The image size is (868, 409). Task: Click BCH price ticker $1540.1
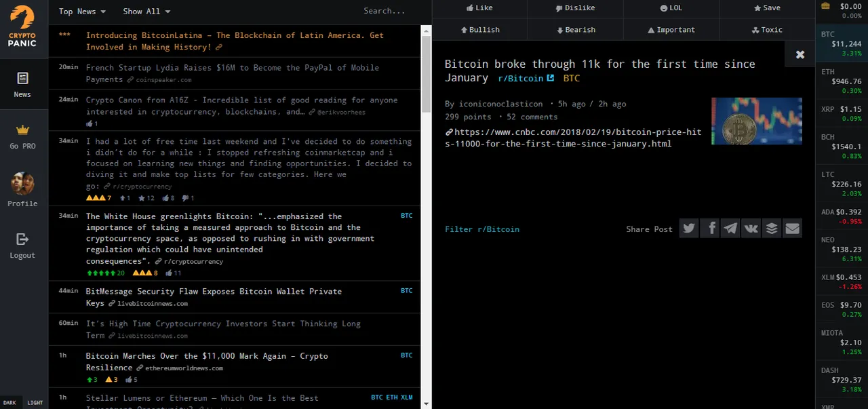[841, 146]
